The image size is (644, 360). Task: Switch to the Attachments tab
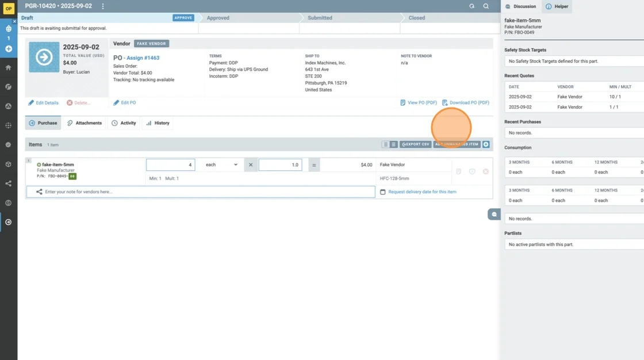(x=84, y=123)
